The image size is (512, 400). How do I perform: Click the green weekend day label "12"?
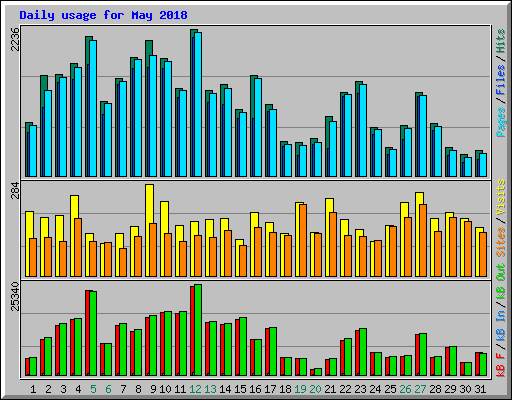tap(195, 389)
